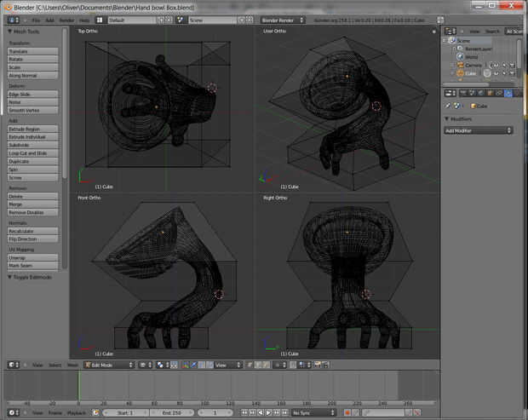
Task: Open the Render menu in top bar
Action: [66, 19]
